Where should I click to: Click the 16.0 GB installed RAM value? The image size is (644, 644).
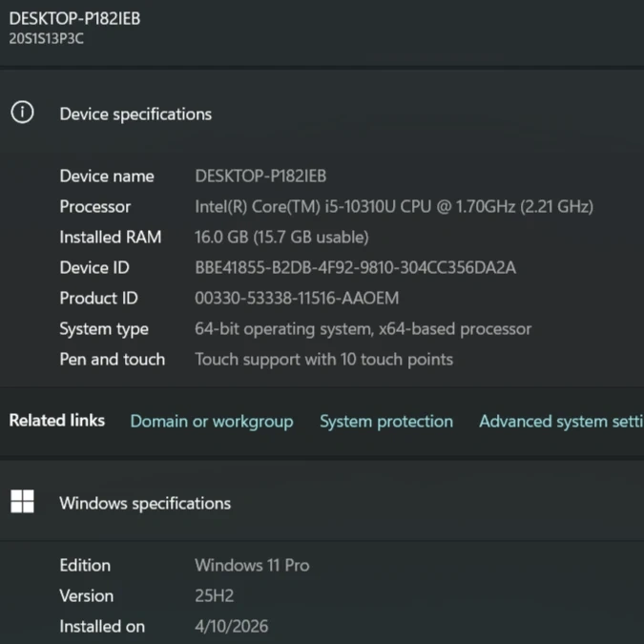pos(281,237)
